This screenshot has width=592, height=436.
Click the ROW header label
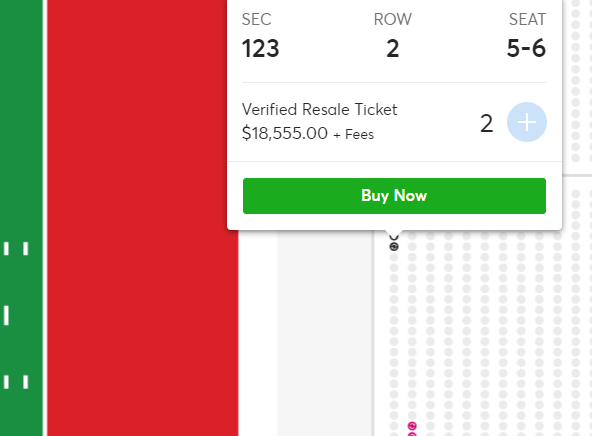pyautogui.click(x=393, y=20)
